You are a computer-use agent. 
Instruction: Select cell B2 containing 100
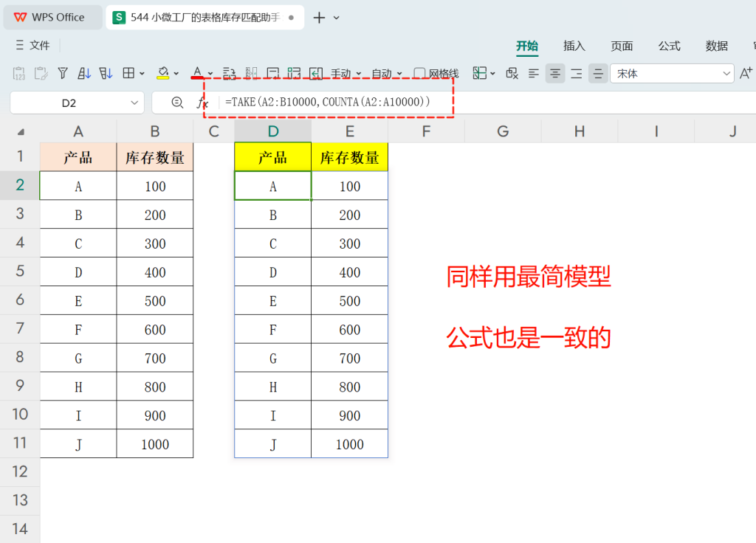(155, 186)
